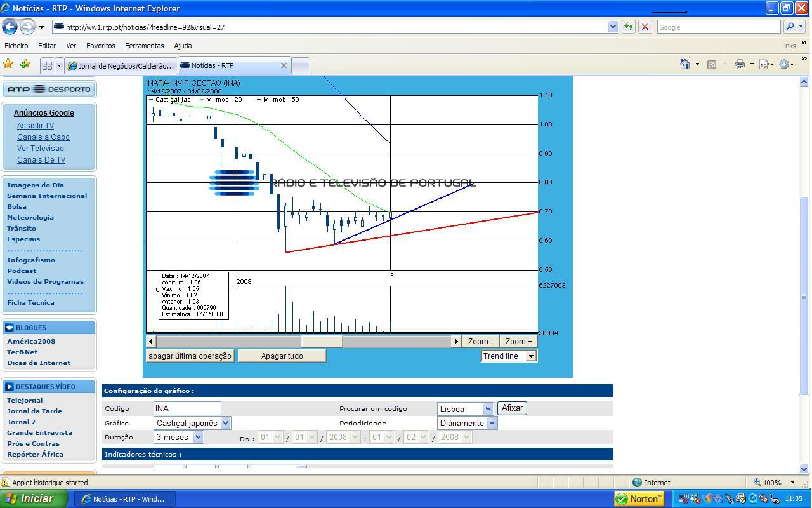Open the Ajuda menu
Screen dimensions: 812x508
183,46
